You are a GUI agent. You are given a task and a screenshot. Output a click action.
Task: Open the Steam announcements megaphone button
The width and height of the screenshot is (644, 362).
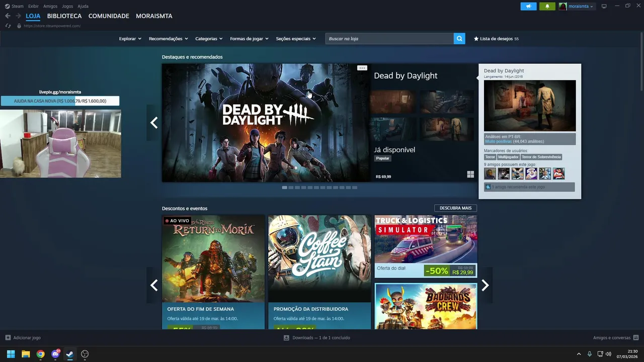click(x=528, y=6)
